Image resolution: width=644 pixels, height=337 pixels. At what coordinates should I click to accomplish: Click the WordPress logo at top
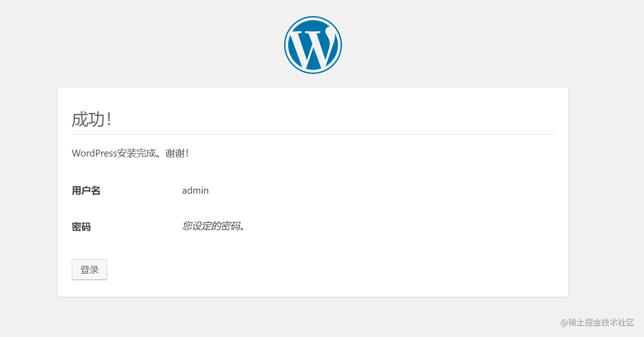[313, 45]
